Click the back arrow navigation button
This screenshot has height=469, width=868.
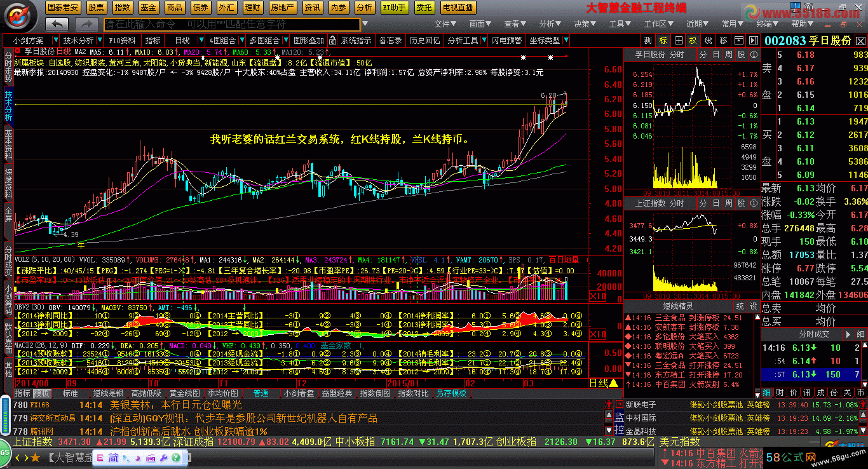tap(57, 24)
